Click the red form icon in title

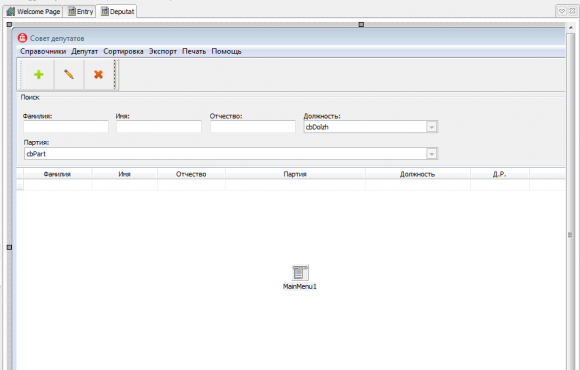(23, 38)
